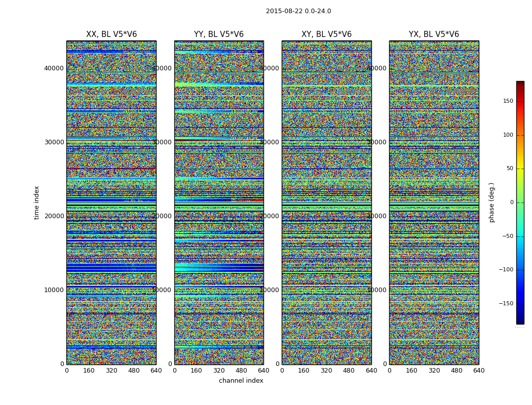Click the 150 tick label on colorbar

click(x=508, y=101)
